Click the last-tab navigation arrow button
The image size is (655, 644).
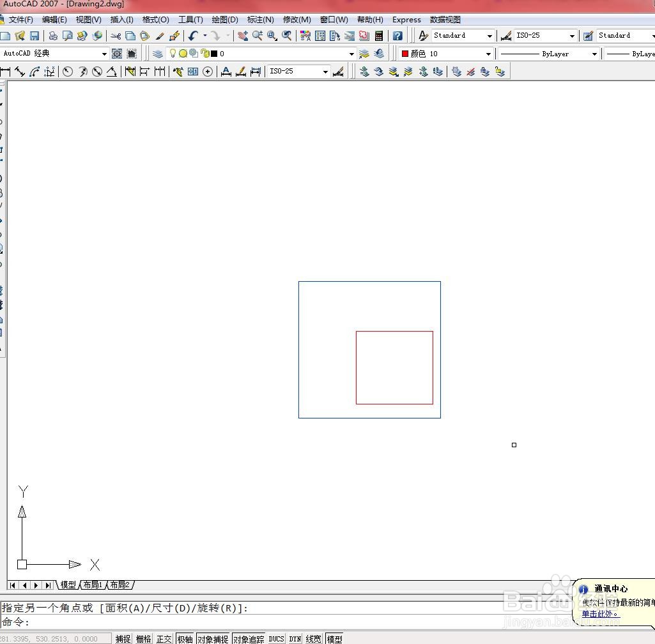49,585
